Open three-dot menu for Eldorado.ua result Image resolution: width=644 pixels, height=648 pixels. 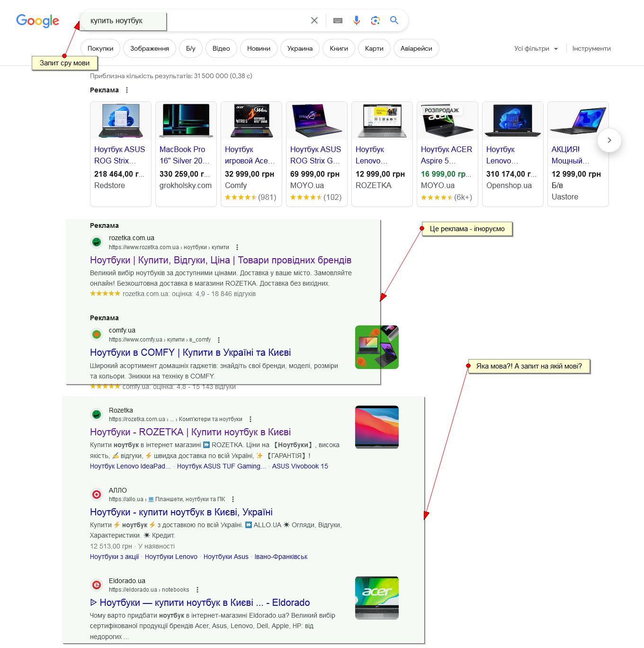(197, 590)
